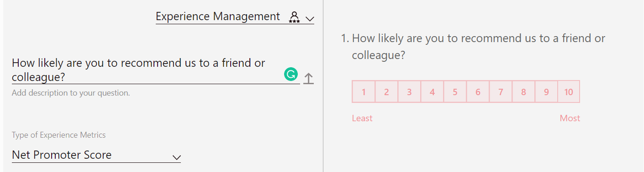644x172 pixels.
Task: Select rating 3 on the scale
Action: [409, 91]
